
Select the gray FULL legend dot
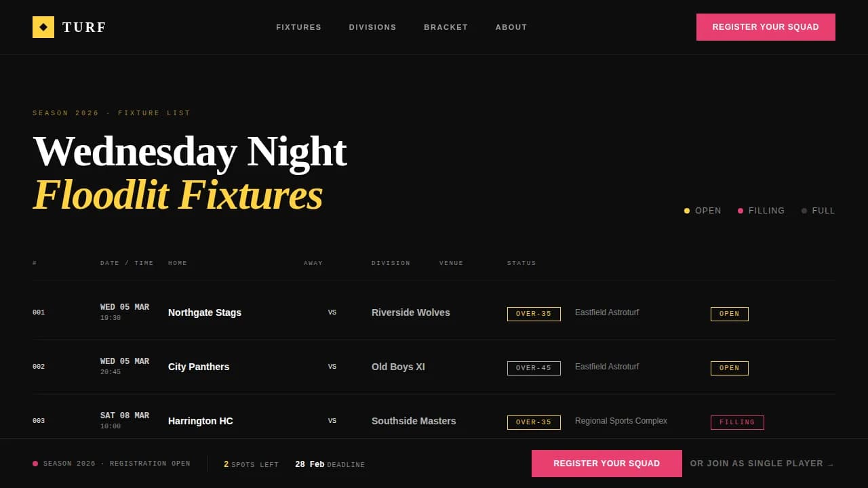pos(804,211)
